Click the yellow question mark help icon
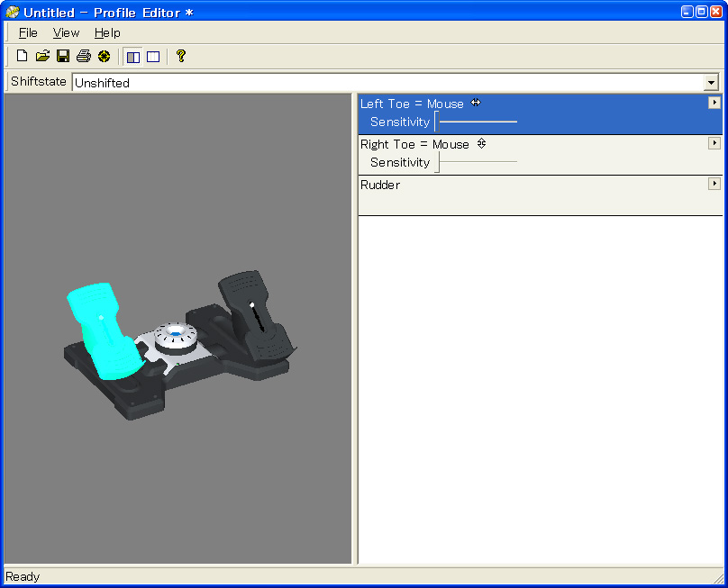This screenshot has width=728, height=588. click(x=181, y=57)
